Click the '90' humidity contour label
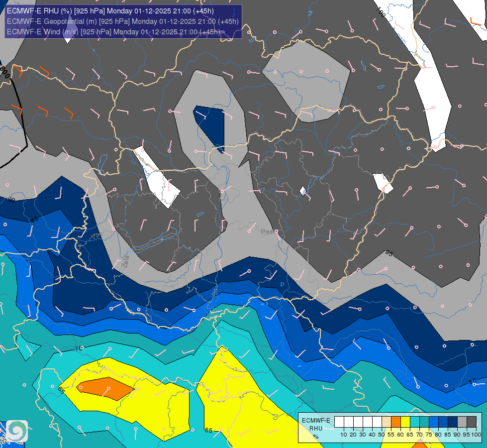 (x=11, y=200)
